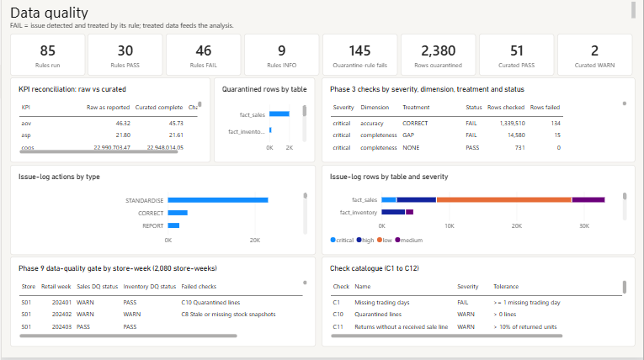Click the 202402 retail week cell

coord(61,315)
